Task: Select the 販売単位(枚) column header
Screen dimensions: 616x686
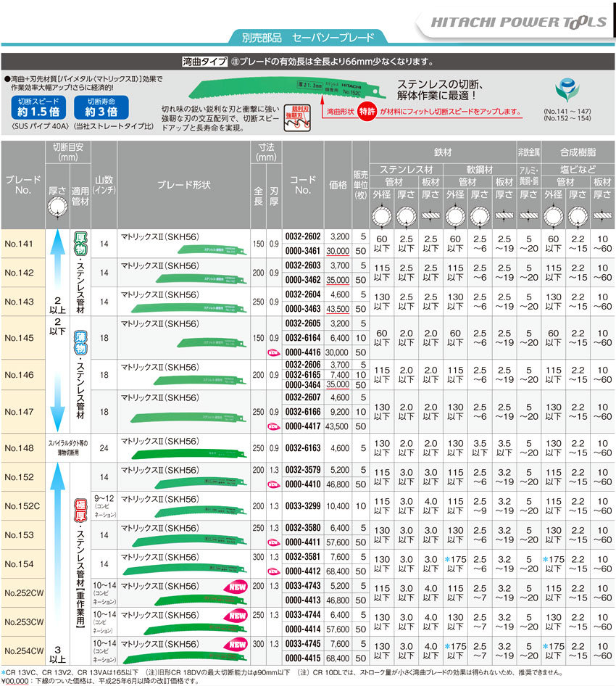Action: coord(361,185)
